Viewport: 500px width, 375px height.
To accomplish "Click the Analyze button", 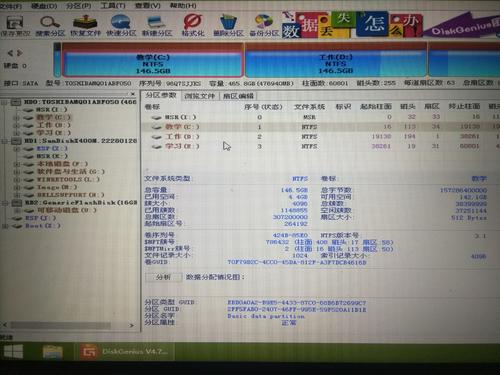I will (164, 277).
